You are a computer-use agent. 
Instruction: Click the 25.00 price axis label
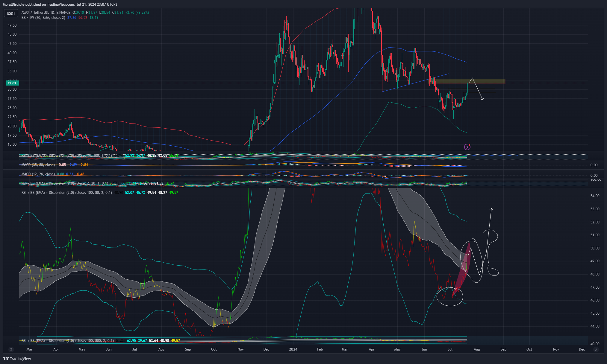pos(12,108)
